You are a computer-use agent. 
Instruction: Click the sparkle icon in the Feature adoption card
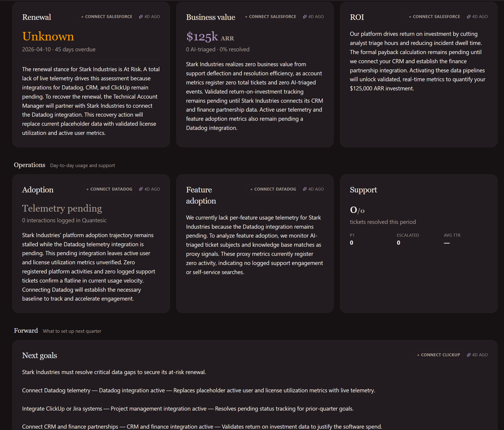(x=305, y=189)
